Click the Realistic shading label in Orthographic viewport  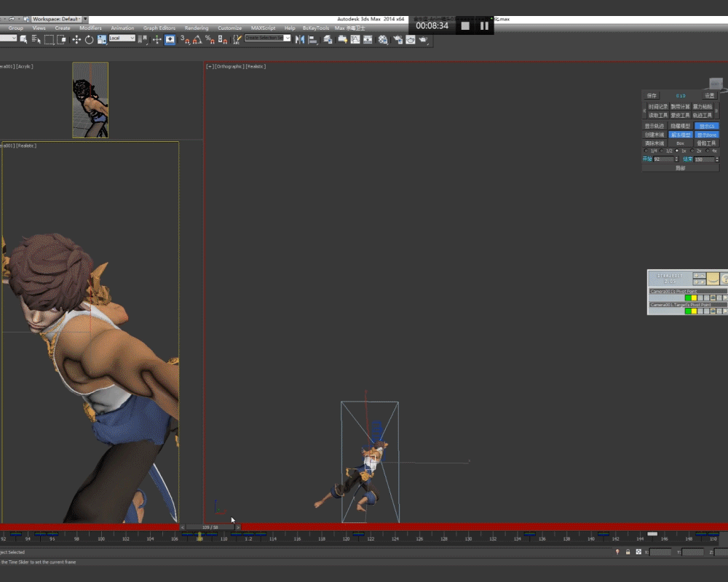pos(256,66)
